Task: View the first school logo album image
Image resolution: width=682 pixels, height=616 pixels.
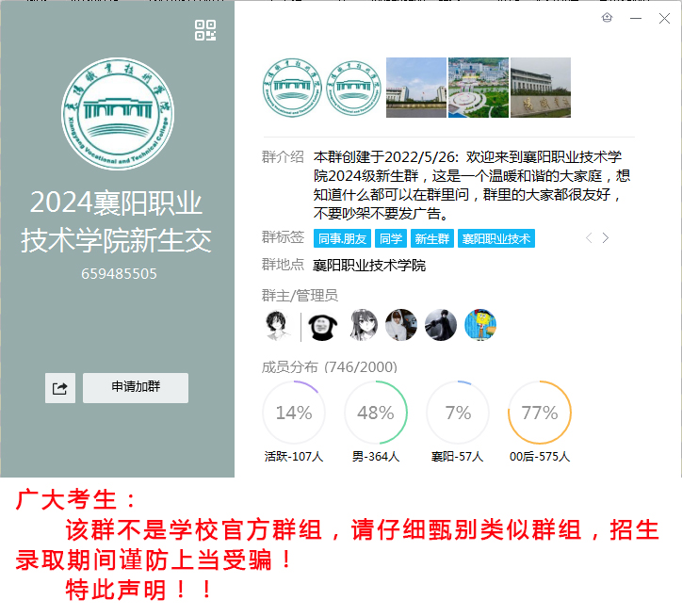Action: [x=293, y=88]
